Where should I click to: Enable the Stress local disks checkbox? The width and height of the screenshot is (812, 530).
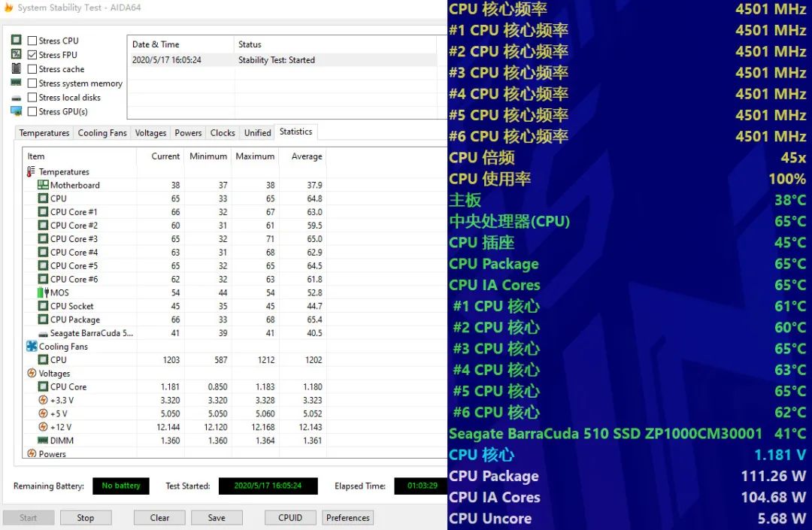(x=32, y=97)
